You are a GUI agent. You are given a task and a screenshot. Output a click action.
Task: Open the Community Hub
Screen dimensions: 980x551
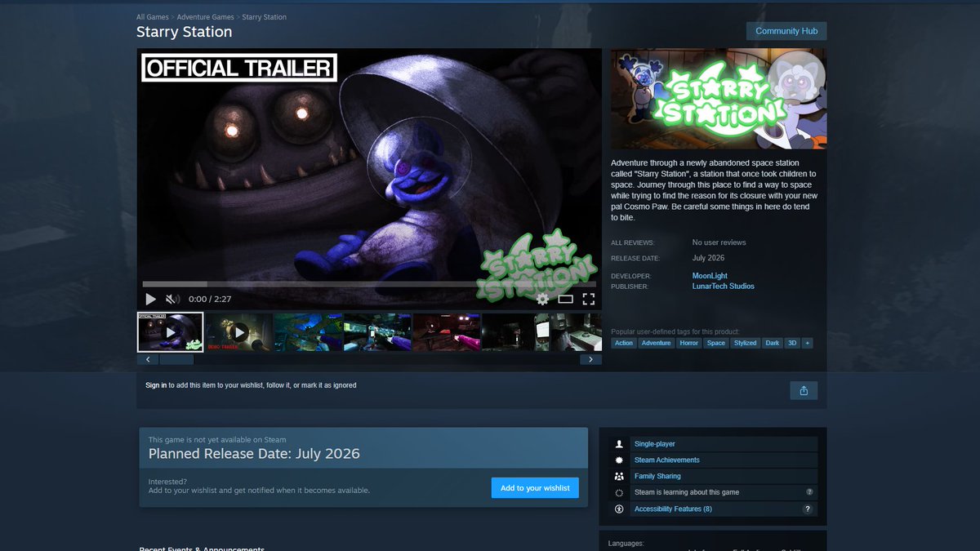pyautogui.click(x=786, y=31)
